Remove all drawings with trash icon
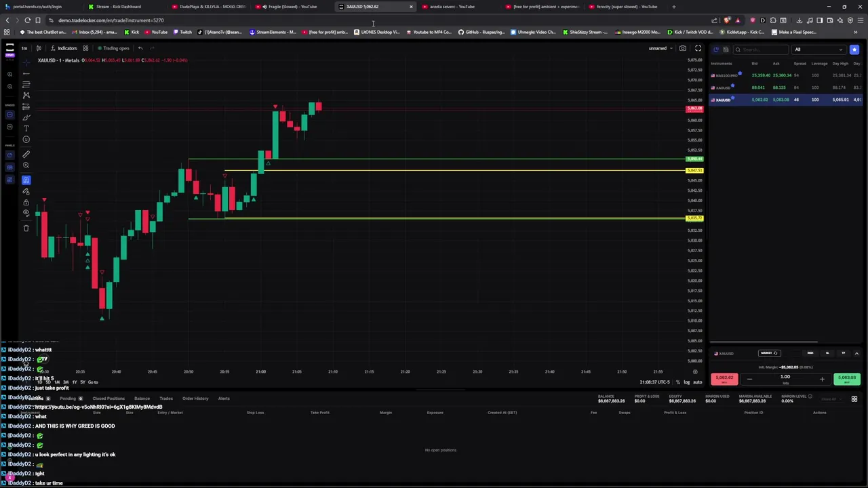 pyautogui.click(x=26, y=228)
